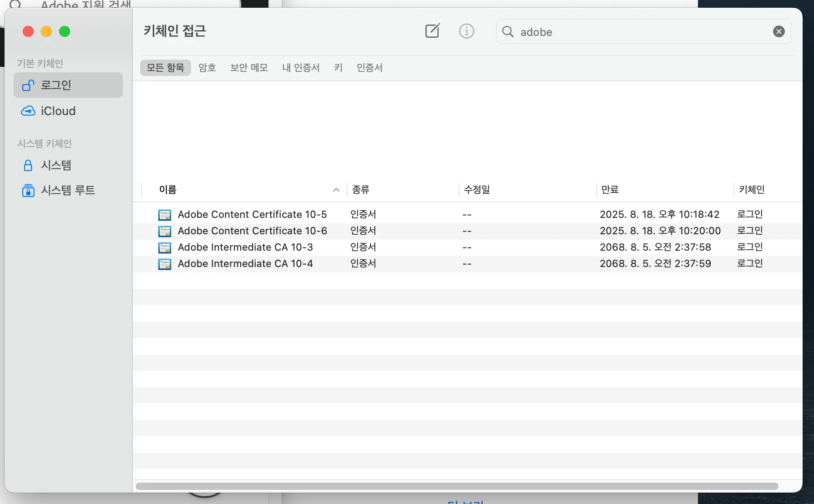The width and height of the screenshot is (814, 504).
Task: Click the compose new keychain item icon
Action: click(432, 31)
